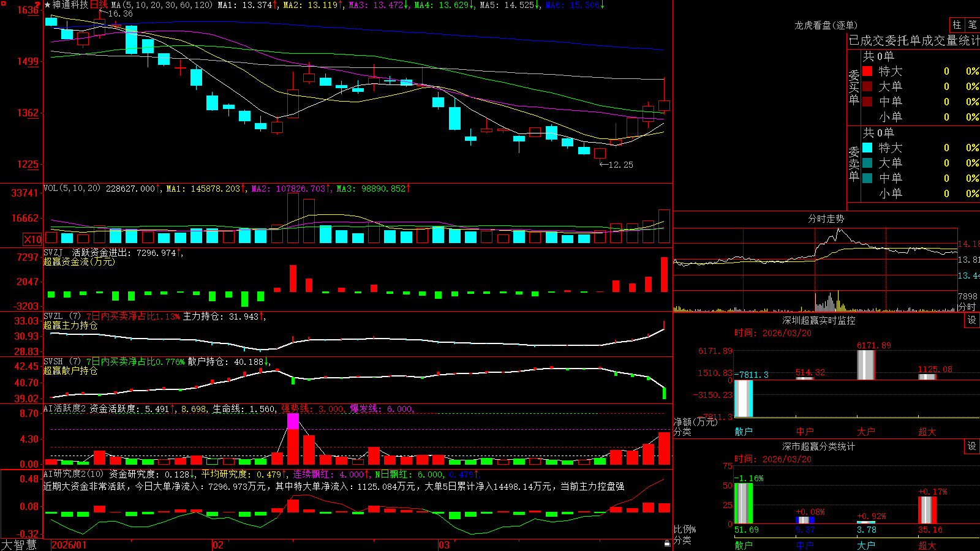980x551 pixels.
Task: Click the magenta 爆发 bar in AI活跃度2
Action: click(x=293, y=421)
